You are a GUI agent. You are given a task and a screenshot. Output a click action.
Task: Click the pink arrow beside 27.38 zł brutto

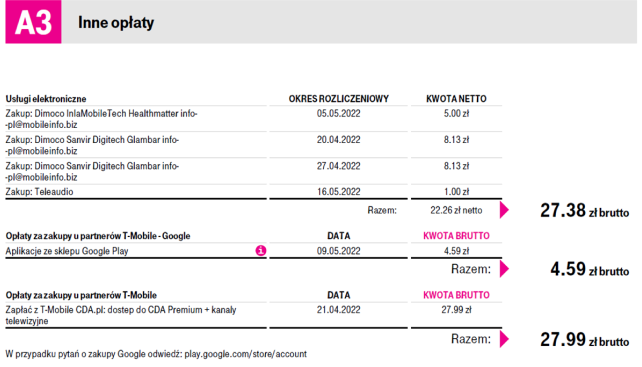point(504,210)
